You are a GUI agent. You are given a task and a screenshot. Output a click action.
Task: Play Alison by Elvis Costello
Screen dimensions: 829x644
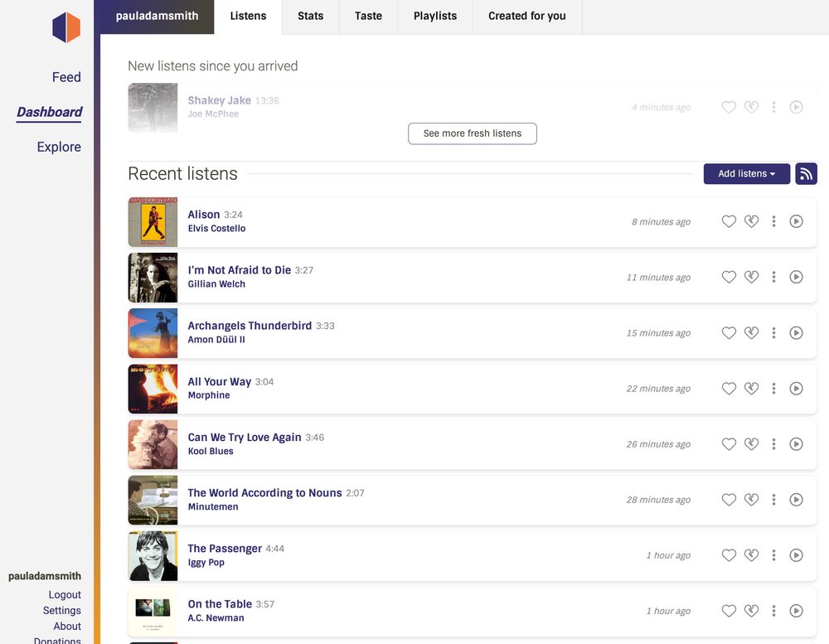[796, 221]
